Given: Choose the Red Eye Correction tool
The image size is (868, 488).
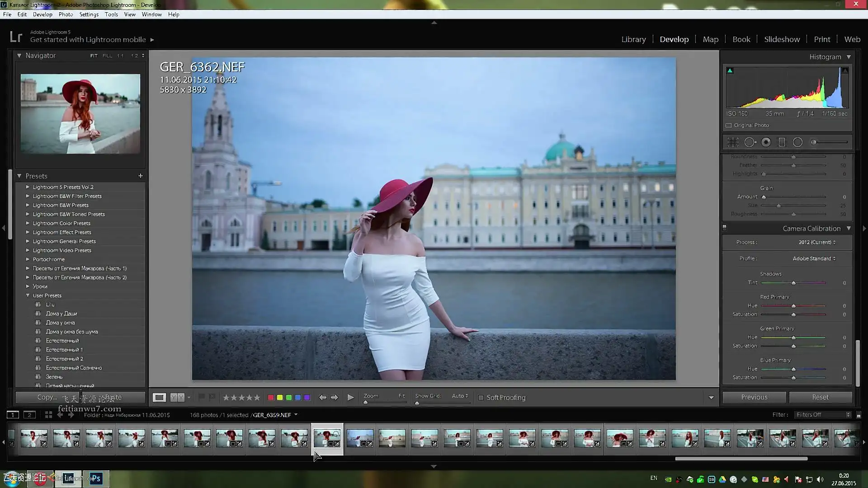Looking at the screenshot, I should [x=766, y=142].
